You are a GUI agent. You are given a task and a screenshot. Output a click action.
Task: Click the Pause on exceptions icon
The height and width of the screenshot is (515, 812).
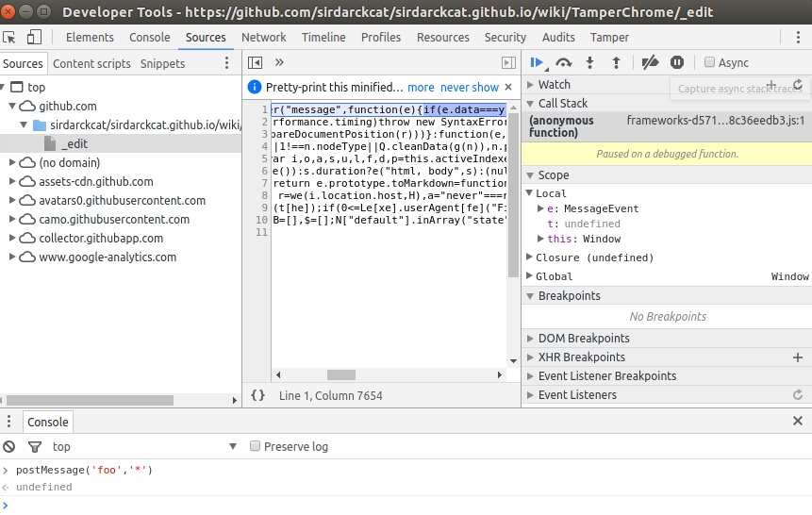676,62
